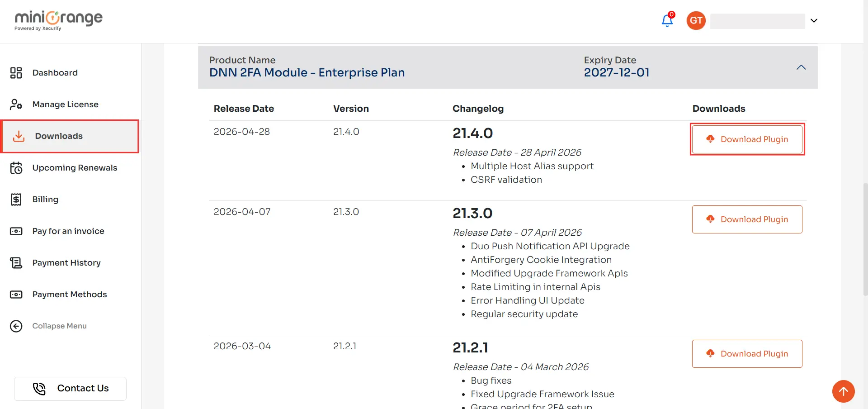Click the Downloads arrow icon in sidebar
The width and height of the screenshot is (868, 409).
19,136
